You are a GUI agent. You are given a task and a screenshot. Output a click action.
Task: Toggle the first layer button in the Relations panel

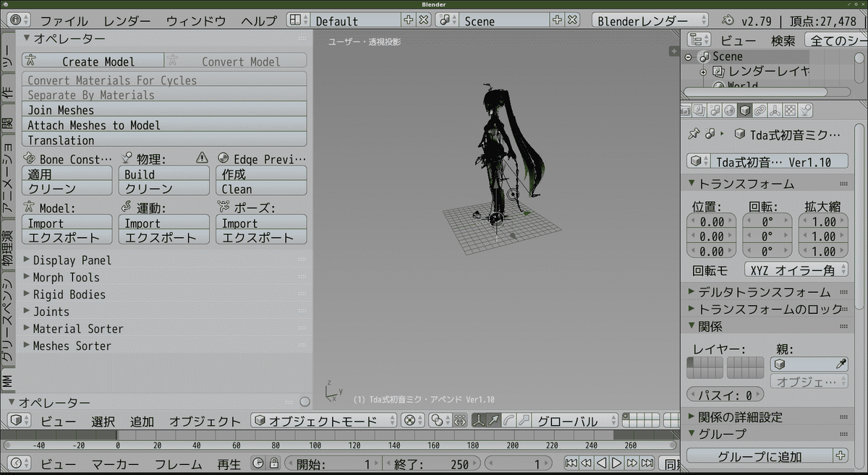tap(691, 361)
